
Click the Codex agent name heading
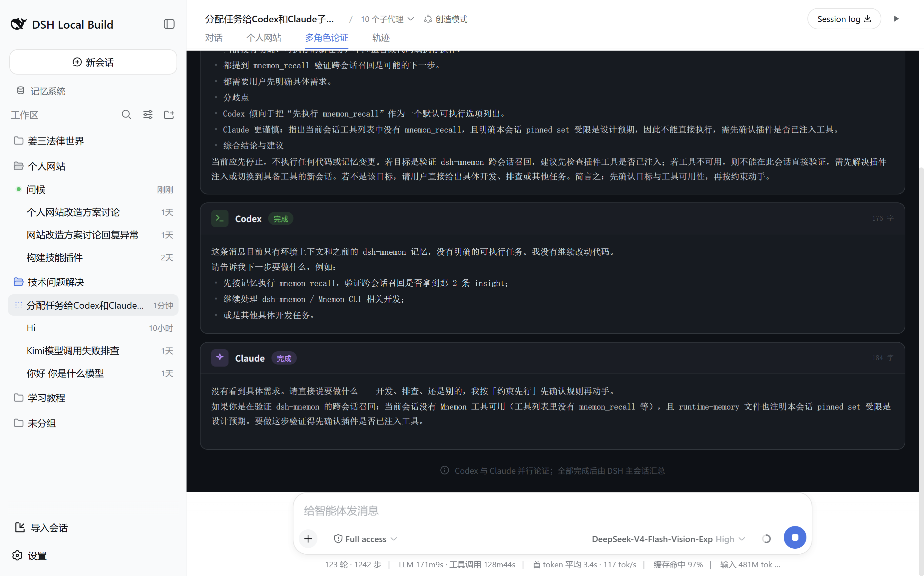[248, 219]
